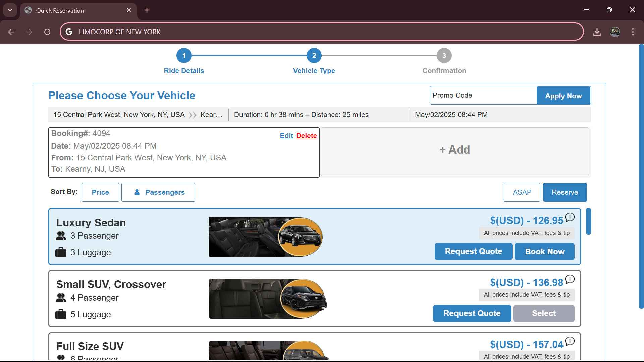
Task: Book Now the Luxury Sedan
Action: point(544,251)
